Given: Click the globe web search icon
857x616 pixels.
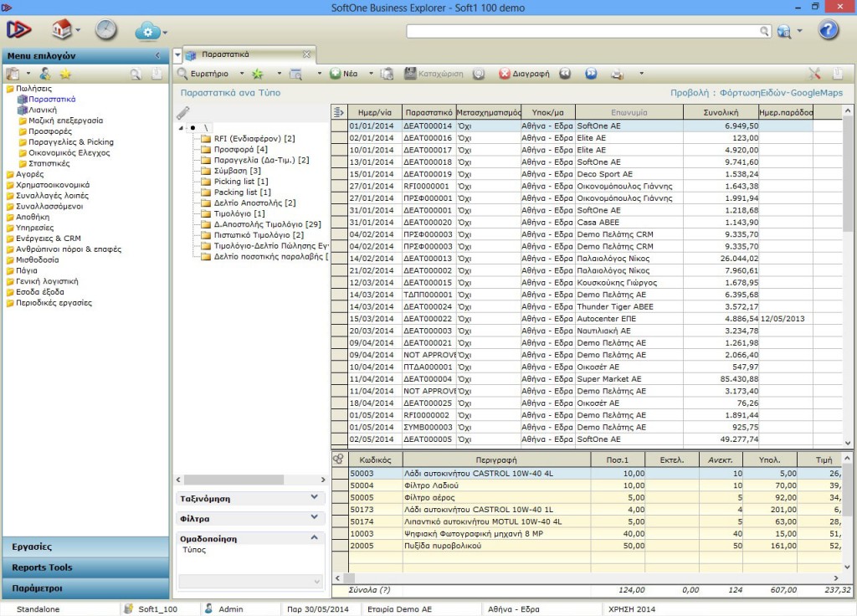Looking at the screenshot, I should click(x=783, y=31).
